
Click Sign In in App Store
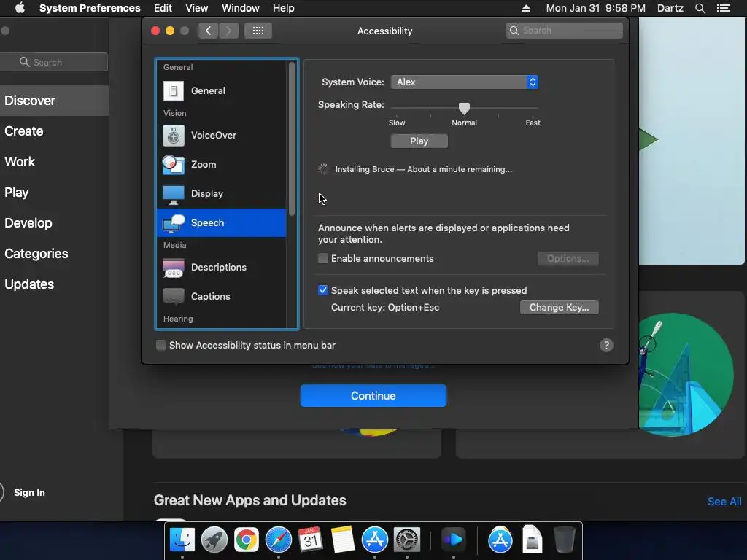click(29, 492)
